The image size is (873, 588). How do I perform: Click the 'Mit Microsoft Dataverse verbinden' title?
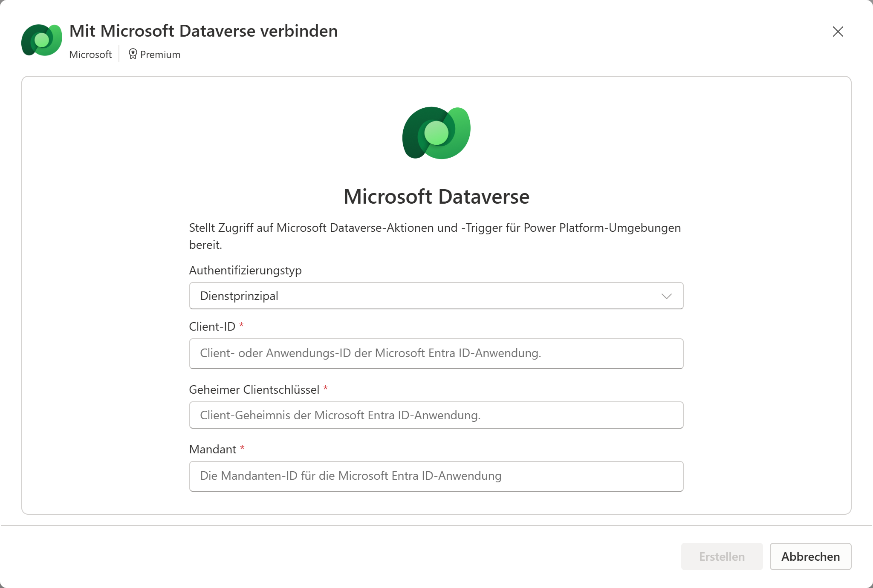pos(203,31)
